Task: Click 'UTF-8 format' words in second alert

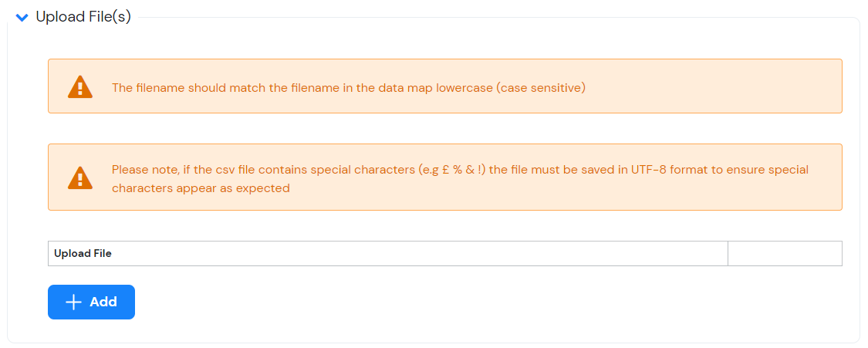Action: (x=665, y=169)
